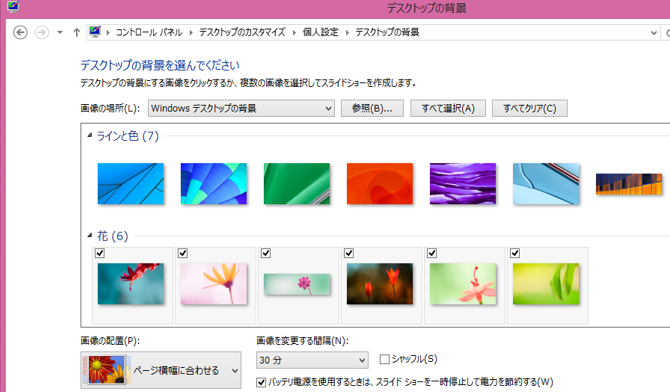Click すべて選択(A) button
Viewport: 670px width, 392px height.
tap(448, 108)
